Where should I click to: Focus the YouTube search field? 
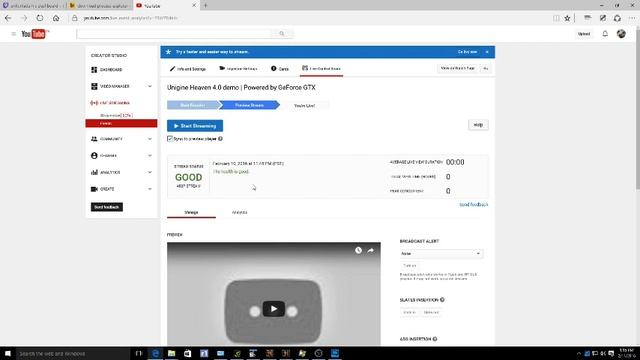[174, 33]
